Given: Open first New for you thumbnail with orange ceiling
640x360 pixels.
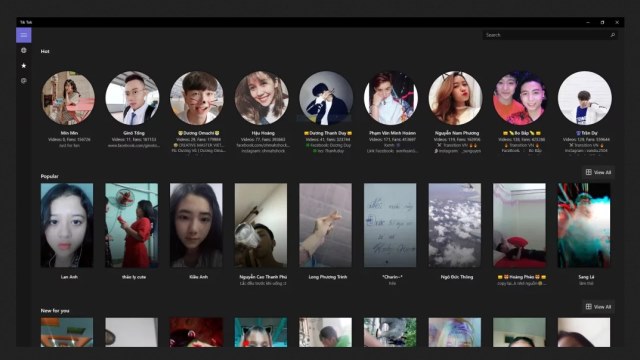Looking at the screenshot, I should (67, 332).
